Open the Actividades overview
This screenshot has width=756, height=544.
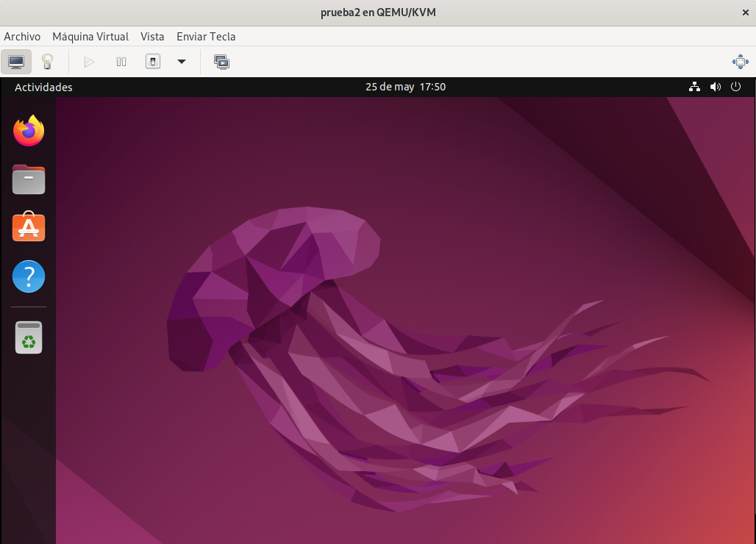(43, 87)
